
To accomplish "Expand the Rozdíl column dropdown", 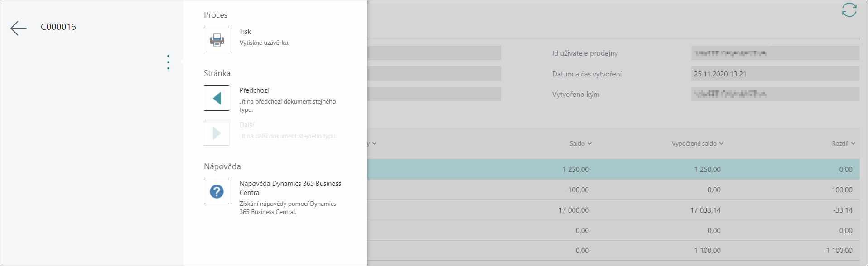I will [844, 143].
